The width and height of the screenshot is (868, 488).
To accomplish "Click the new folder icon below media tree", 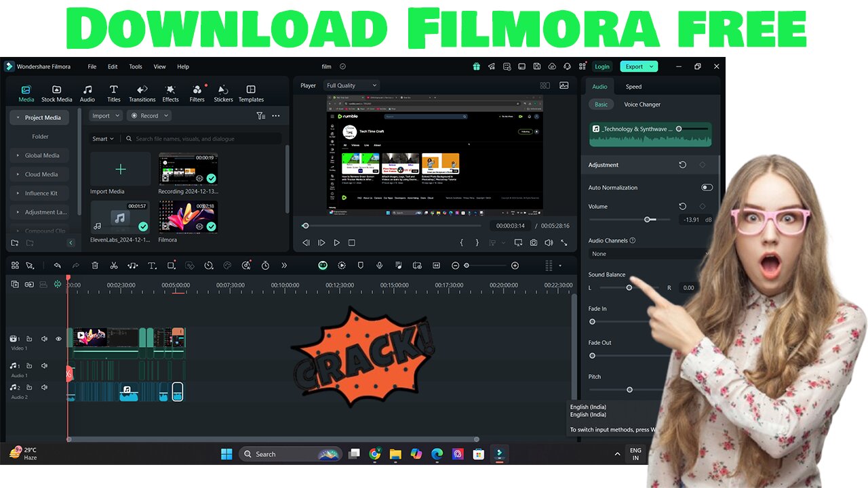I will click(x=15, y=243).
